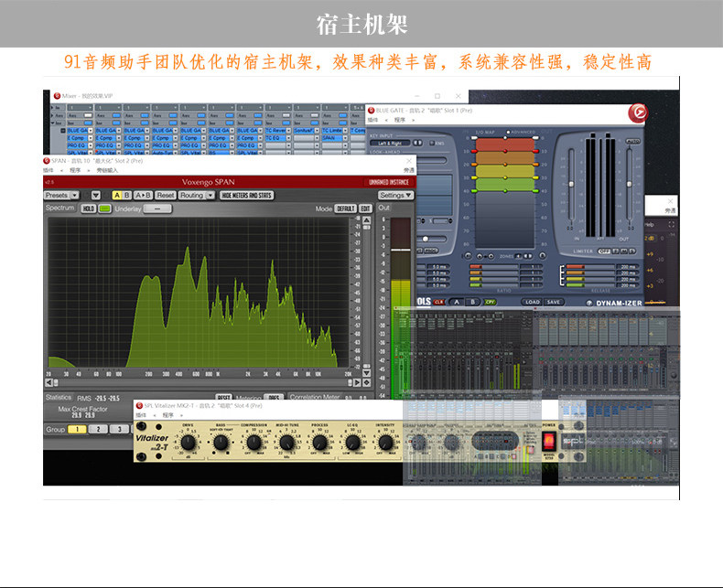
Task: Click the SPAN horizontal scroll left arrow
Action: (49, 382)
